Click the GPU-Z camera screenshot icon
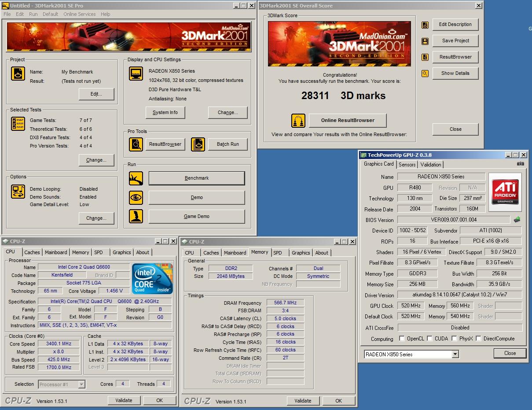The width and height of the screenshot is (532, 410). pyautogui.click(x=521, y=163)
